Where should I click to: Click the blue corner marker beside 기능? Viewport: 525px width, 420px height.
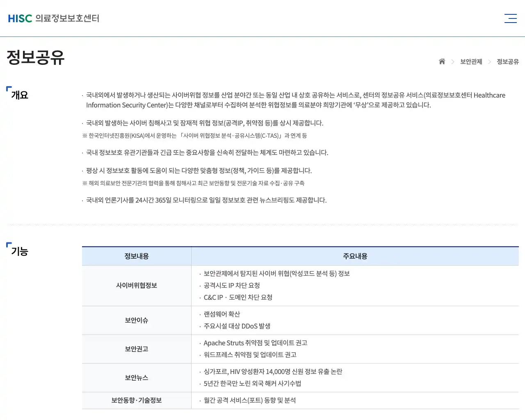pos(9,245)
